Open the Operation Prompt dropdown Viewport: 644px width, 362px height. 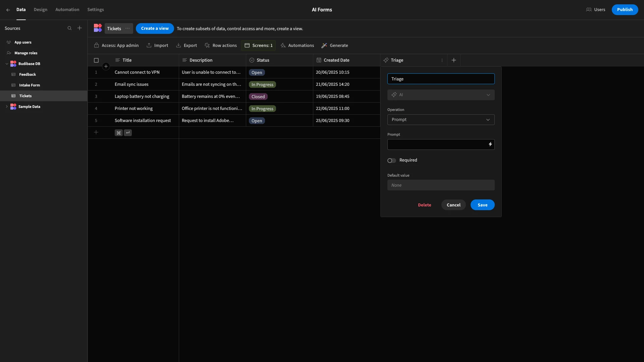coord(441,120)
